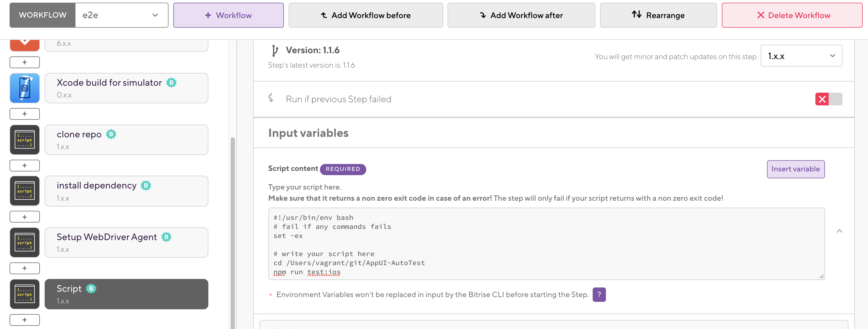Click the red X beside Environment Variables note
868x329 pixels.
[270, 295]
